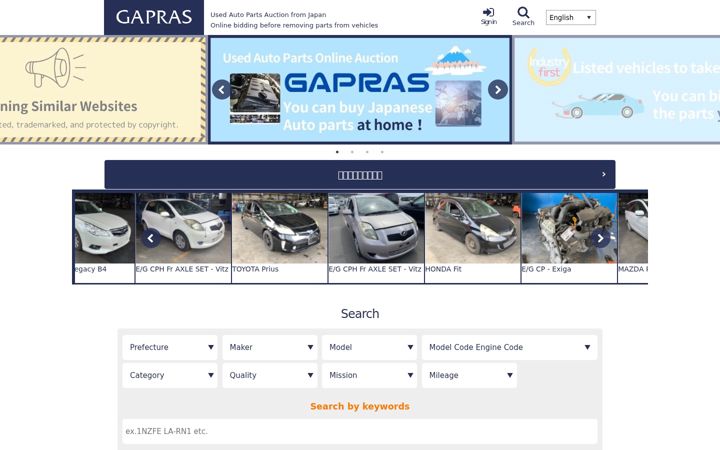Click the Search by keywords heading
The height and width of the screenshot is (450, 720).
pos(360,406)
